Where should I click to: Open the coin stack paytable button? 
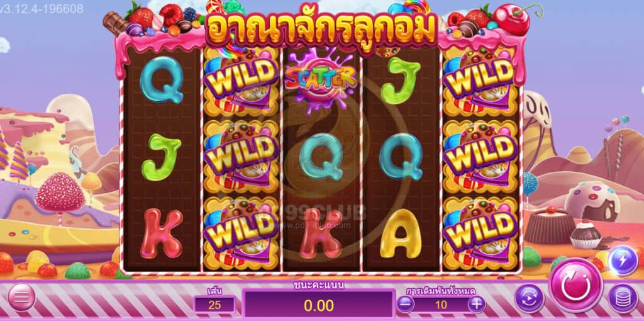tap(623, 298)
